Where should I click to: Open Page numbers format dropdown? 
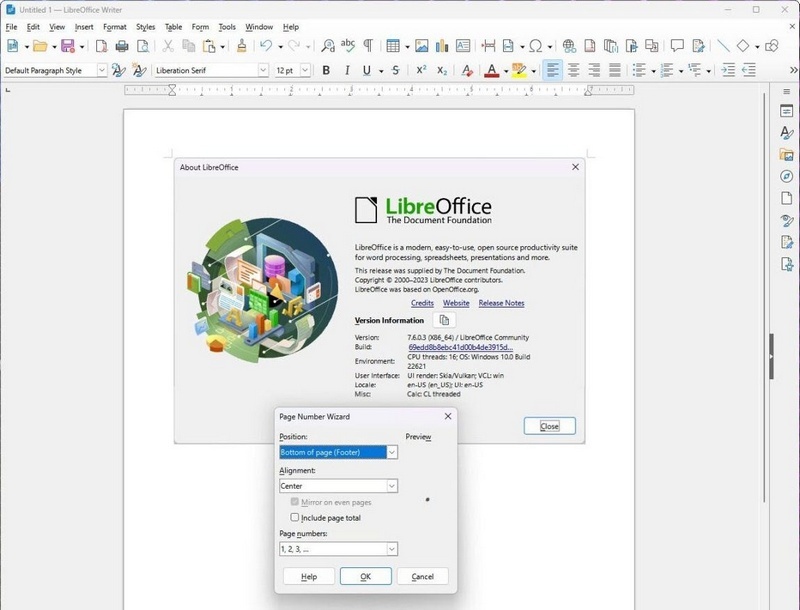coord(392,549)
